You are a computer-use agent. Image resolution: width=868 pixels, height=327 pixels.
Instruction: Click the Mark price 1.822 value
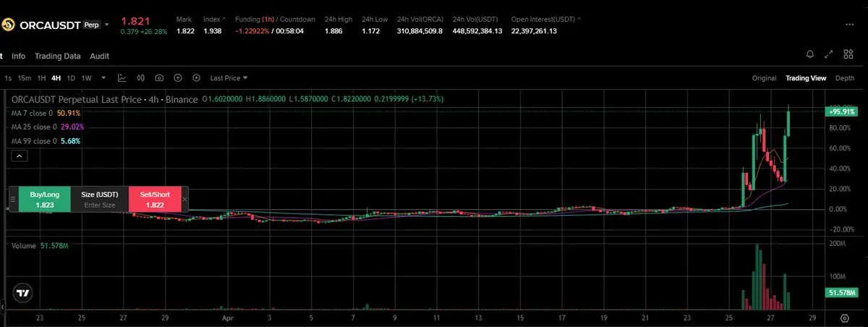[x=184, y=30]
